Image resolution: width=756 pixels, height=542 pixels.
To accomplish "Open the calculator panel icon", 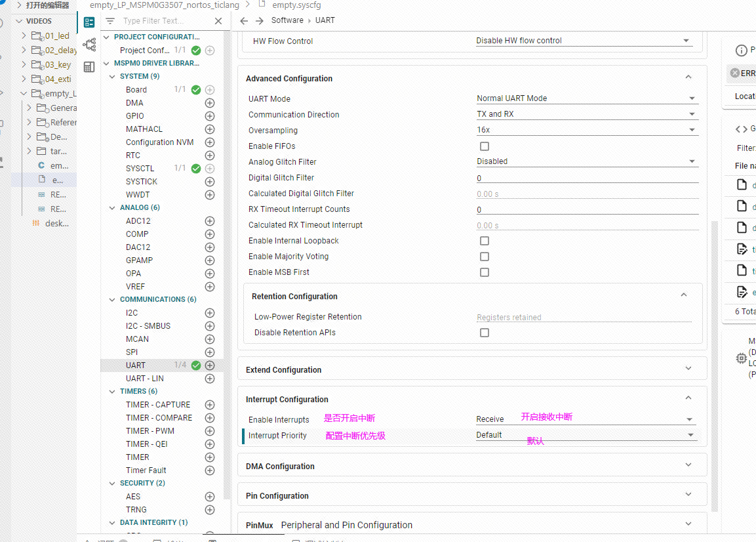I will (x=89, y=67).
